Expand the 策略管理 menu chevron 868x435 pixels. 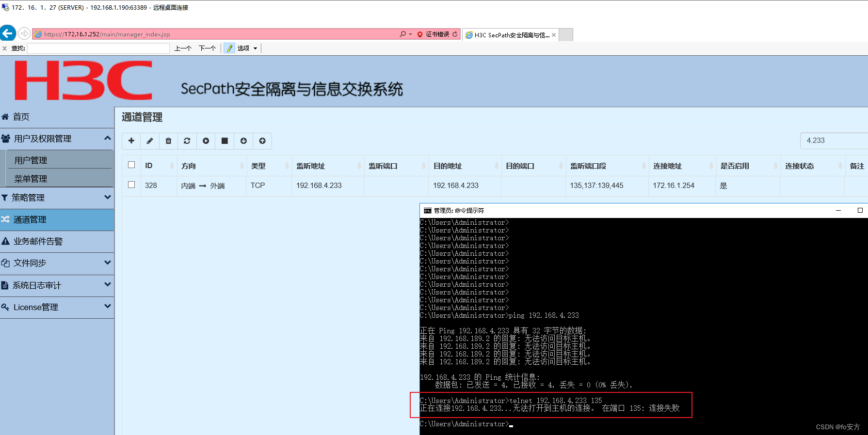click(108, 197)
